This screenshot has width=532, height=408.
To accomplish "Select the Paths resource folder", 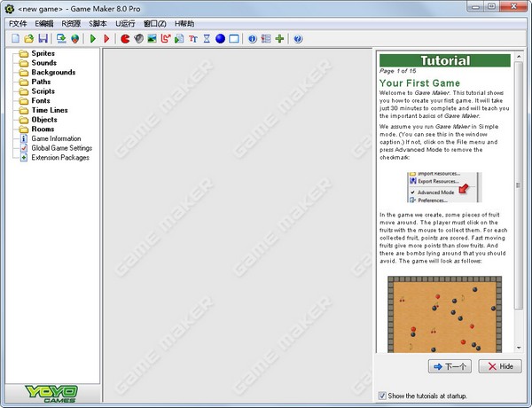I will [41, 82].
